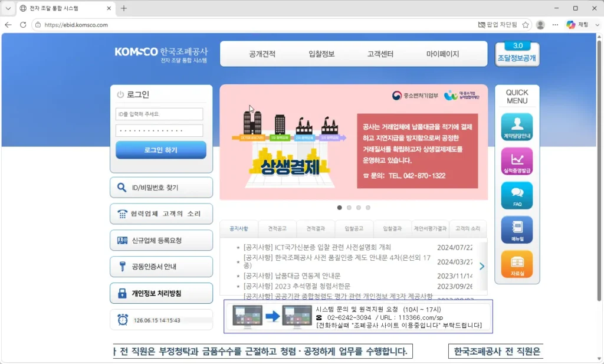
Task: Open the 마이페이지 menu
Action: click(x=442, y=54)
